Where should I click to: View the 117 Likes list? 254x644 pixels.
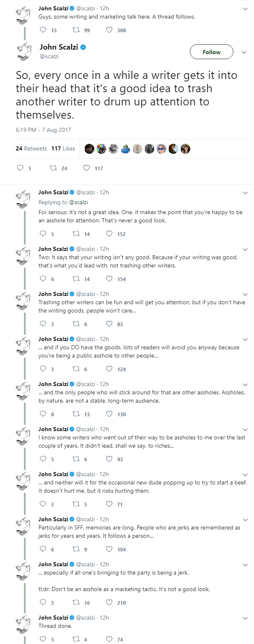63,148
